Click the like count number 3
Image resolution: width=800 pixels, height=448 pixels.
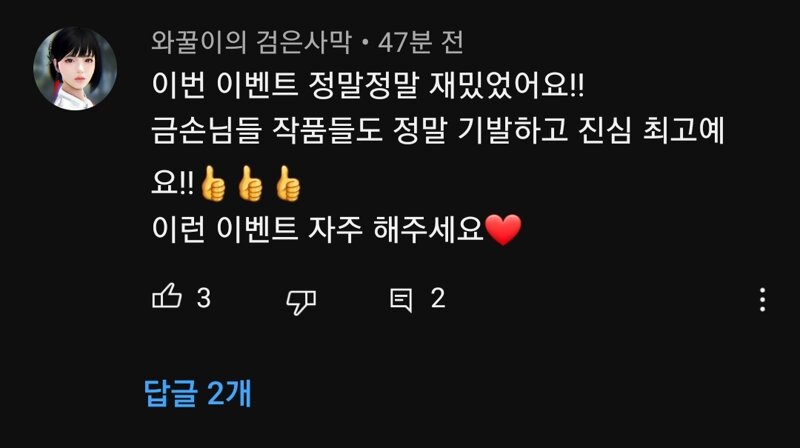coord(204,298)
